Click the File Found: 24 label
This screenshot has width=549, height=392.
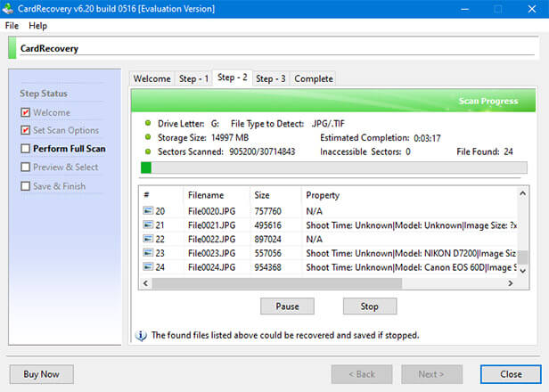pyautogui.click(x=485, y=151)
